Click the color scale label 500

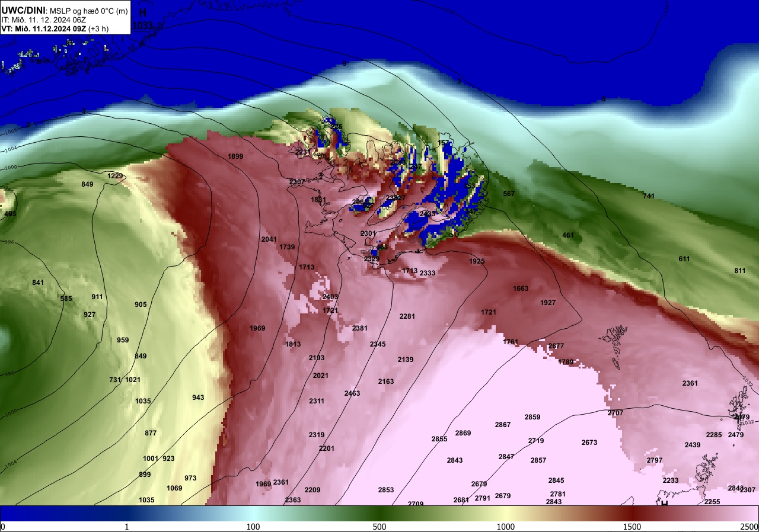point(379,527)
